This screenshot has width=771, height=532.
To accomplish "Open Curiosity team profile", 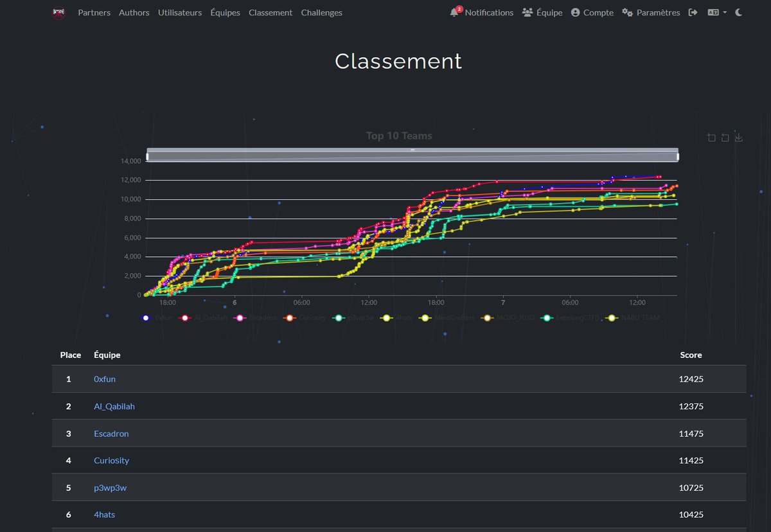I will pyautogui.click(x=111, y=461).
